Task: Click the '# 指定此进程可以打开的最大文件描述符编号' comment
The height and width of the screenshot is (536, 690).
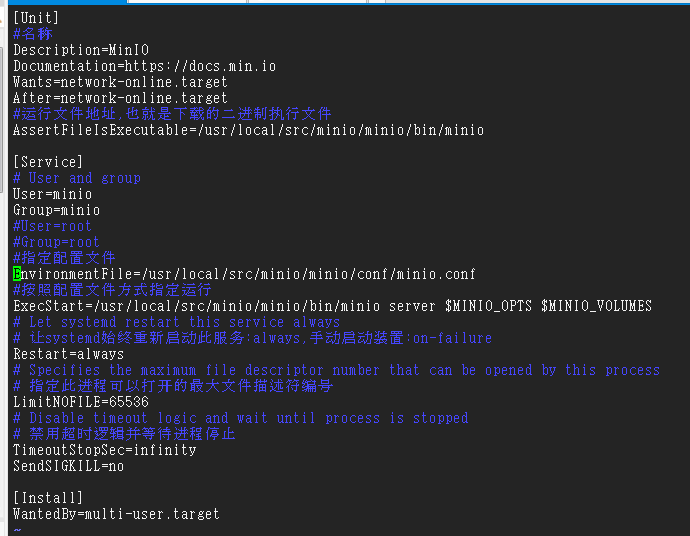Action: tap(173, 385)
